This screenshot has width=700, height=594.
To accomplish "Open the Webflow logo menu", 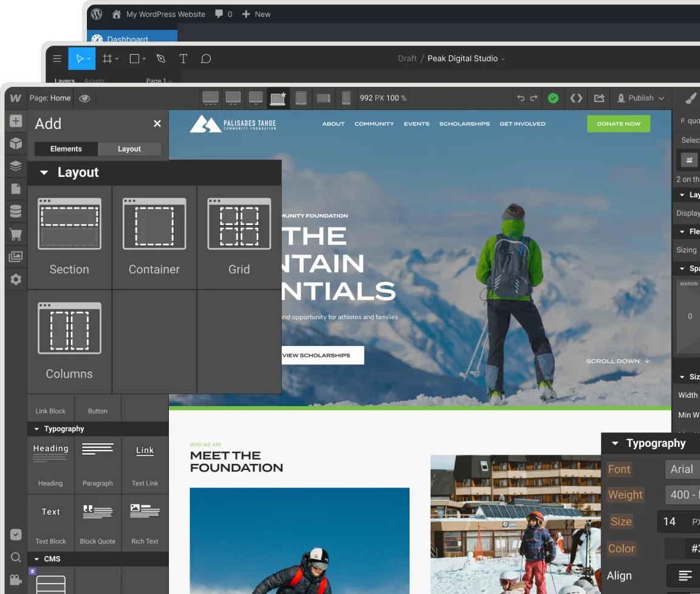I will [16, 98].
